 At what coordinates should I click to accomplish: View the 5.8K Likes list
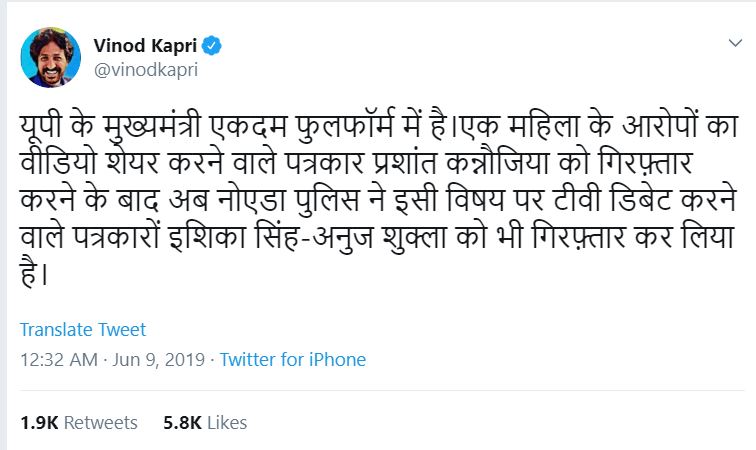pos(204,423)
